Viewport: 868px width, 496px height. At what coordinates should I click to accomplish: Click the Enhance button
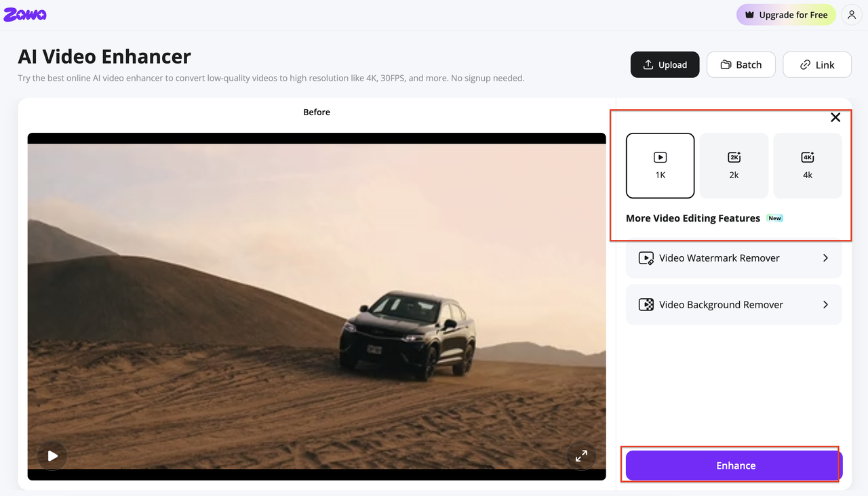[x=734, y=466]
